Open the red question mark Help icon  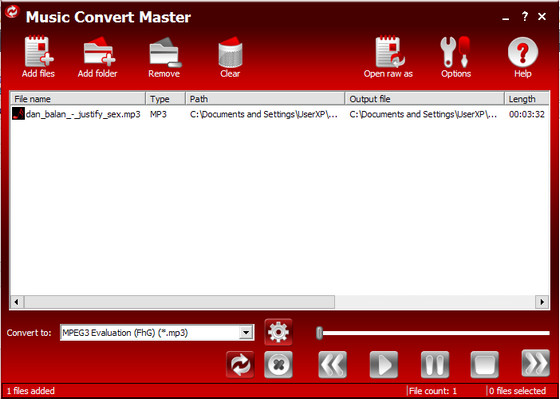pos(522,52)
